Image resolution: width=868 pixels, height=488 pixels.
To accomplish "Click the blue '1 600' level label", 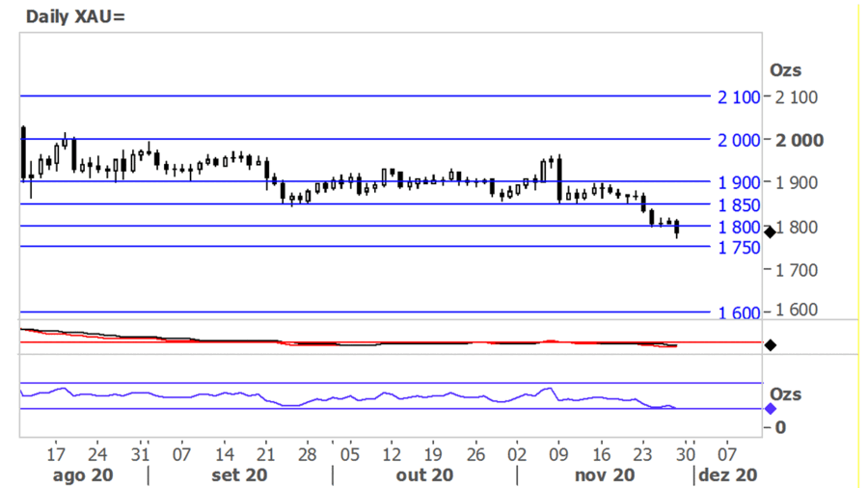I will [x=739, y=313].
